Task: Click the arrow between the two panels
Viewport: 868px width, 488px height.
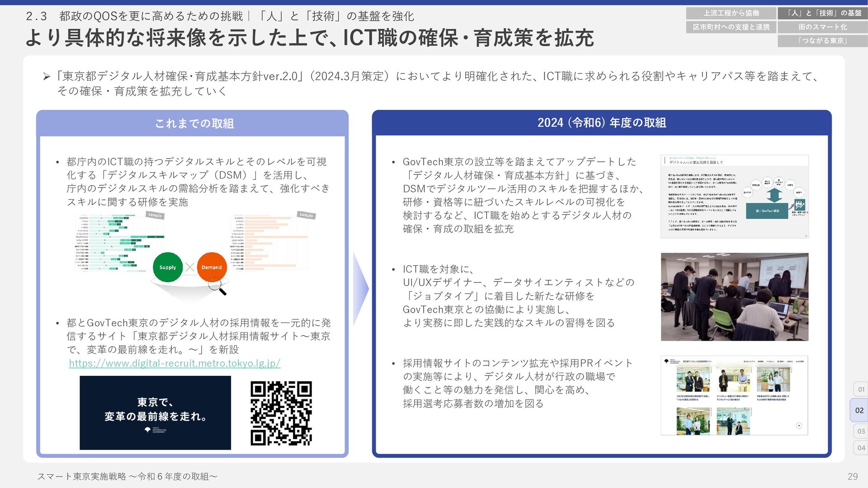Action: click(x=360, y=289)
